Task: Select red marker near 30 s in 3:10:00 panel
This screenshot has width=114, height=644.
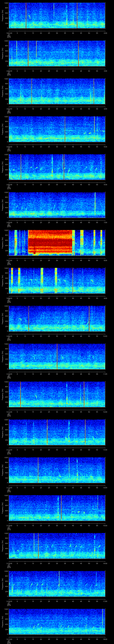Action: coord(57,357)
